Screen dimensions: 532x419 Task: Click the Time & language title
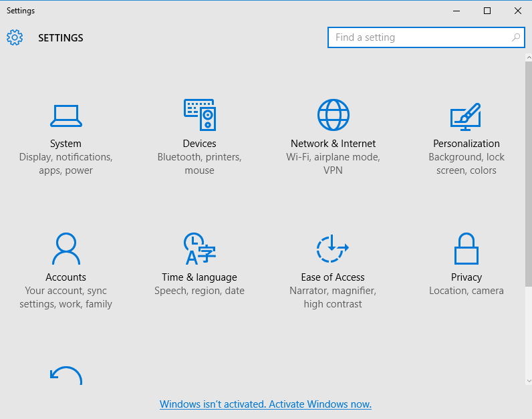tap(199, 277)
